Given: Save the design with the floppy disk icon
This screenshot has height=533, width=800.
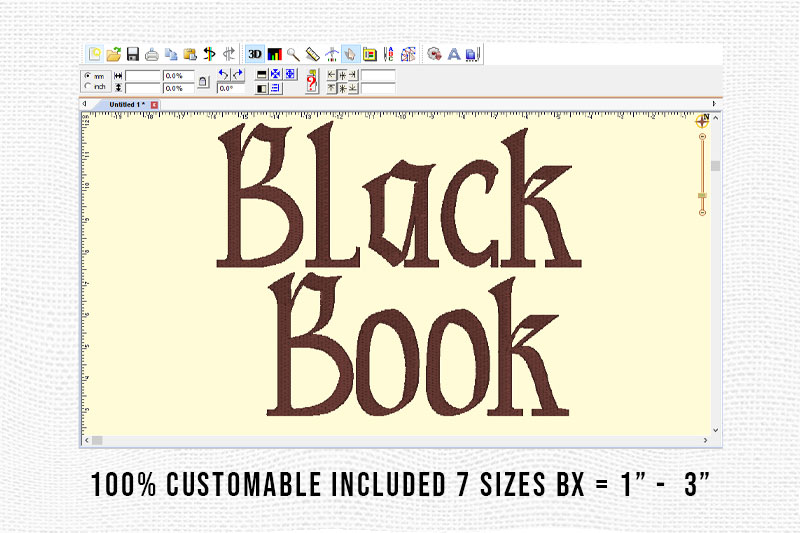Looking at the screenshot, I should tap(133, 55).
